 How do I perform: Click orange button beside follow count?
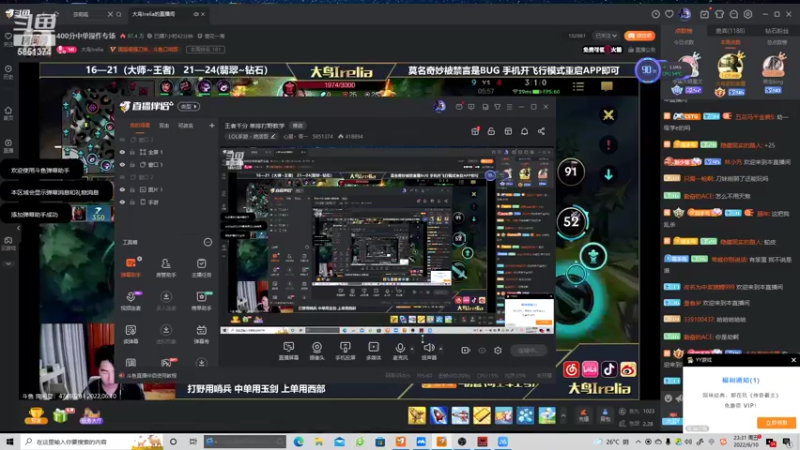point(639,36)
